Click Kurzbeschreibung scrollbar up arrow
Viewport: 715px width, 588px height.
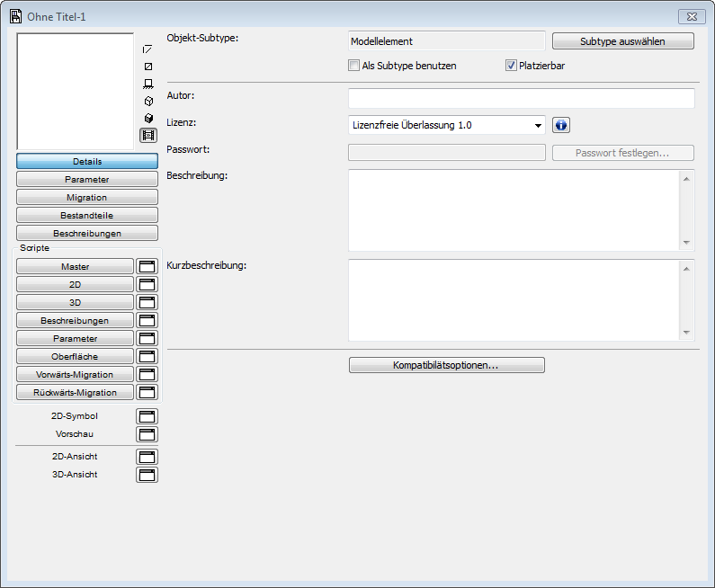687,269
